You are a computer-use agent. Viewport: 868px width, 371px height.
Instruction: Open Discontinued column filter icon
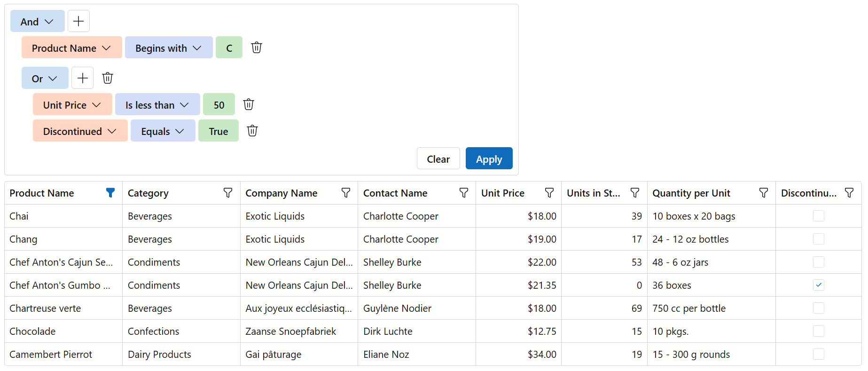point(849,193)
